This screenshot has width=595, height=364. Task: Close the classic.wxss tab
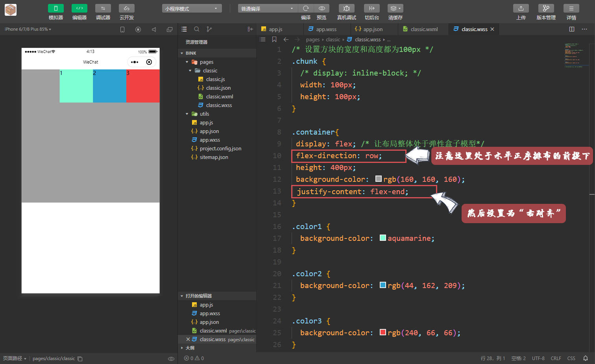coord(492,29)
